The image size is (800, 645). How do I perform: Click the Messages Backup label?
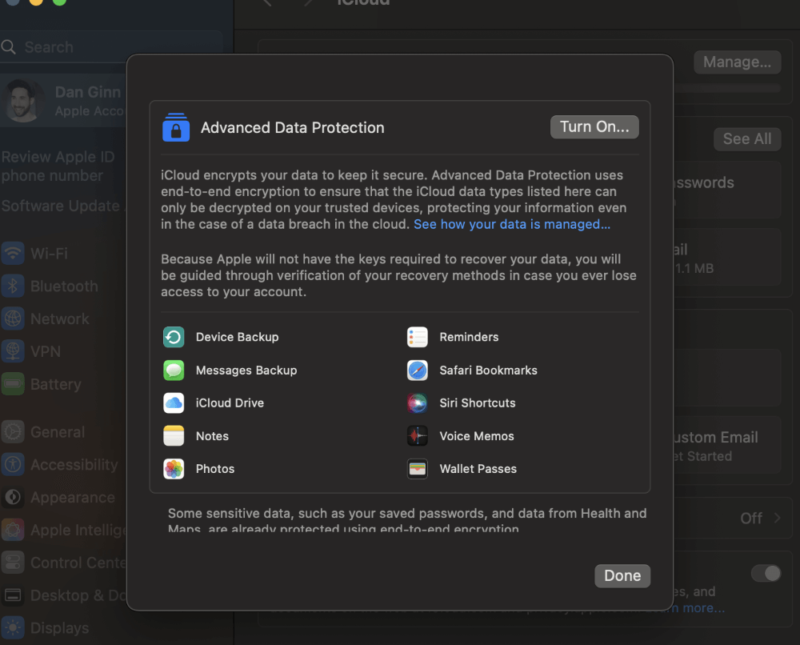(x=246, y=370)
